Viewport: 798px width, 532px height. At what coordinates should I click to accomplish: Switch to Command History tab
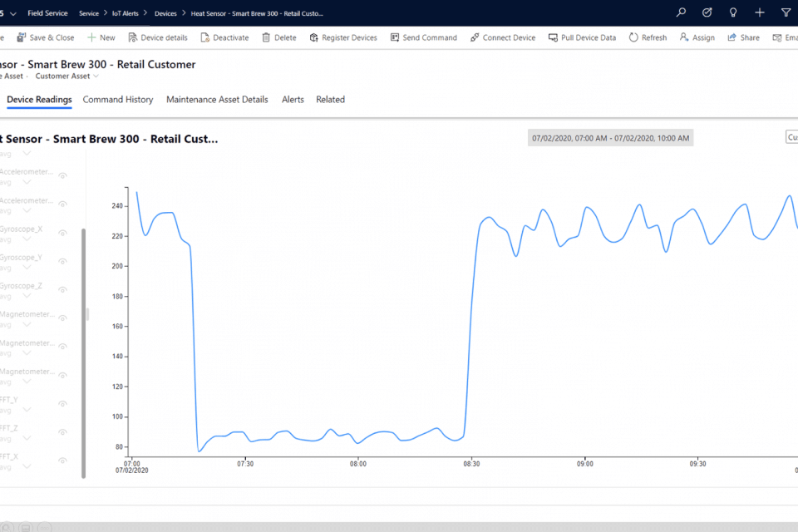[118, 100]
